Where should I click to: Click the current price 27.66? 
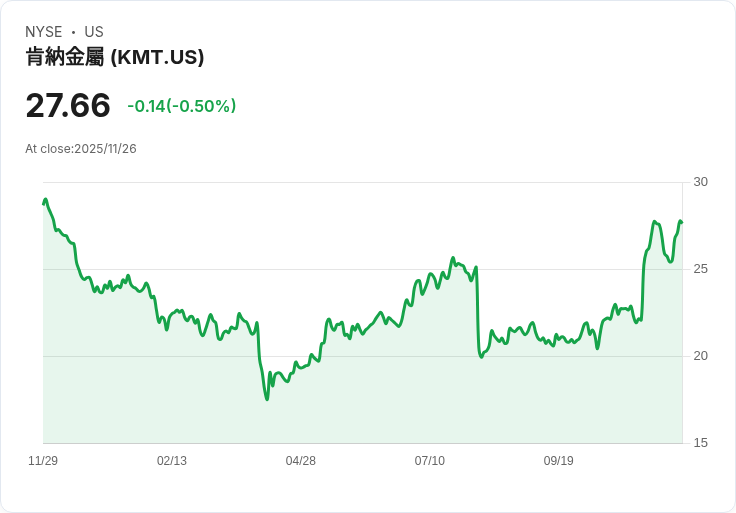(x=68, y=105)
